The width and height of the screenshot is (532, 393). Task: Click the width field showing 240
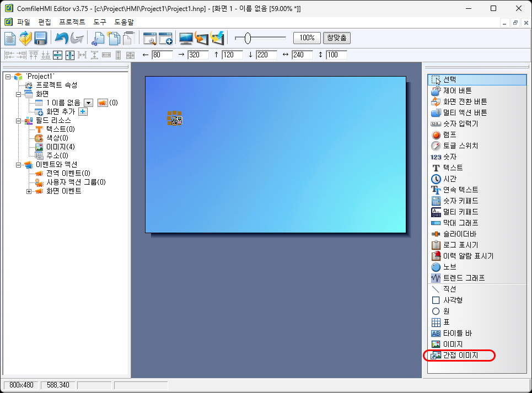pos(302,55)
